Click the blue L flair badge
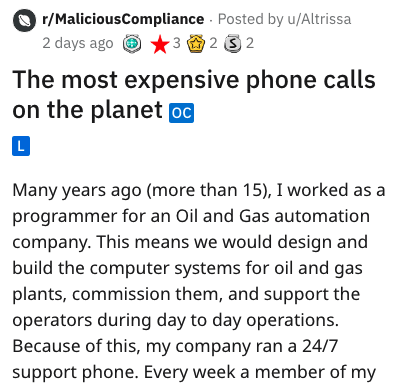This screenshot has width=393, height=388. pyautogui.click(x=21, y=146)
